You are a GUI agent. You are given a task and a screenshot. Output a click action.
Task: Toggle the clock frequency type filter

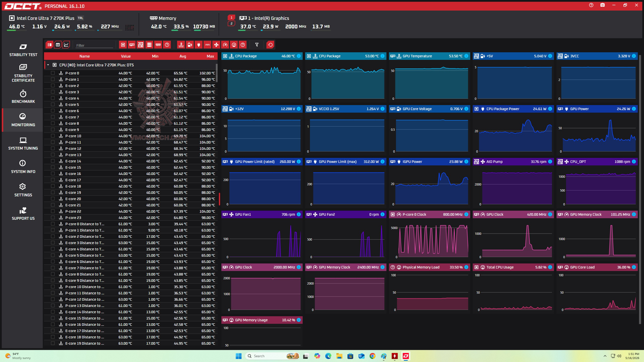[x=225, y=45]
